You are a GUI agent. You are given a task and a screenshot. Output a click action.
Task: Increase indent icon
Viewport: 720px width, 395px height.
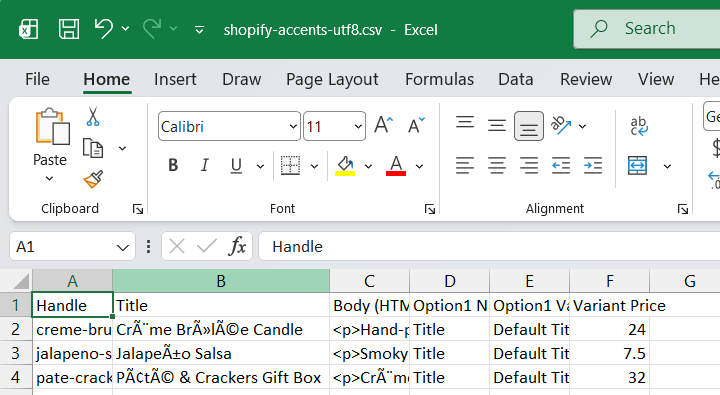coord(593,165)
